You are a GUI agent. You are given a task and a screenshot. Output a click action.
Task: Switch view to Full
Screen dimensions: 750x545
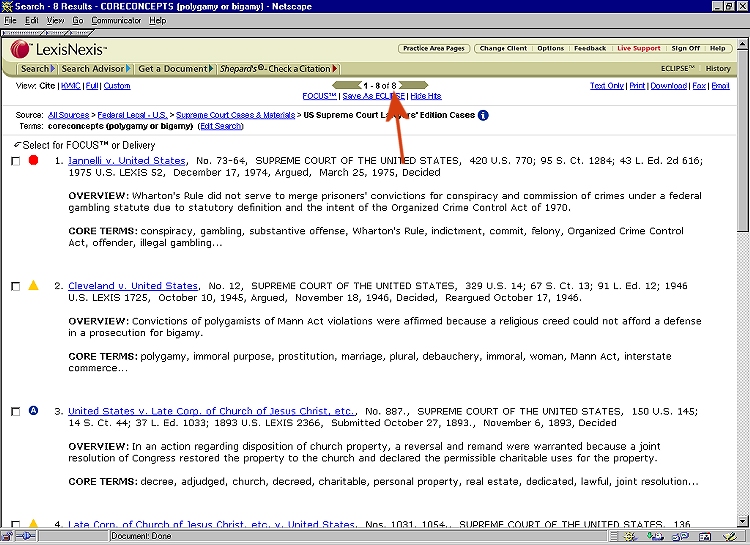(92, 86)
